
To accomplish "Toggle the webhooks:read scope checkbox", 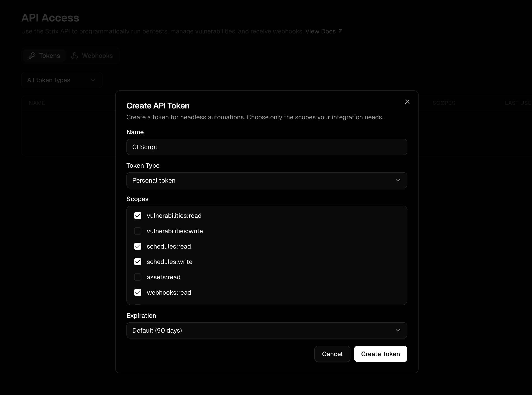I will (138, 292).
